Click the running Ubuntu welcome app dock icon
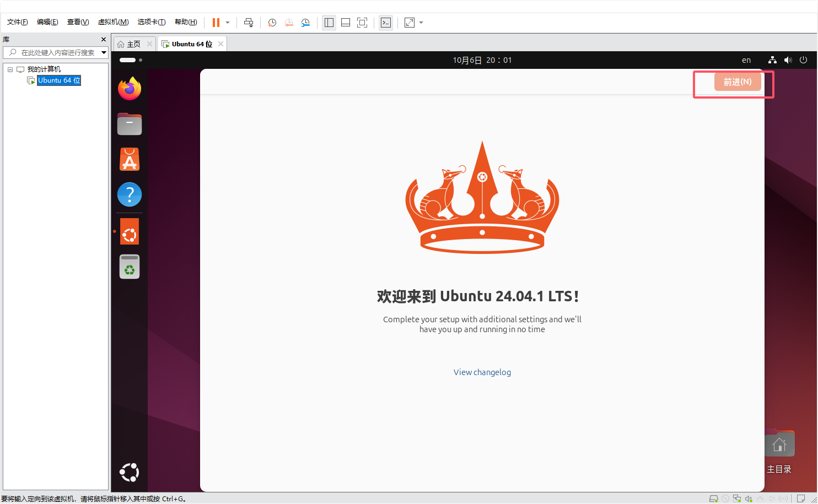Viewport: 818px width, 504px height. (130, 232)
